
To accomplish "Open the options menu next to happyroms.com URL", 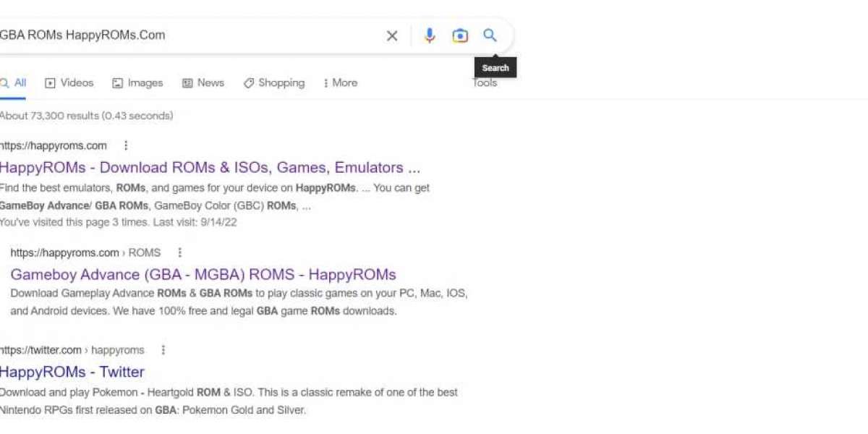I will click(x=126, y=145).
